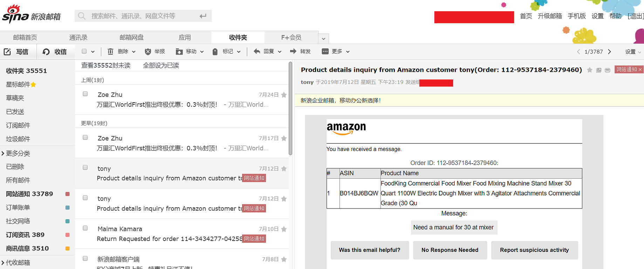Open the 删除 dropdown arrow
Image resolution: width=644 pixels, height=269 pixels.
click(133, 52)
